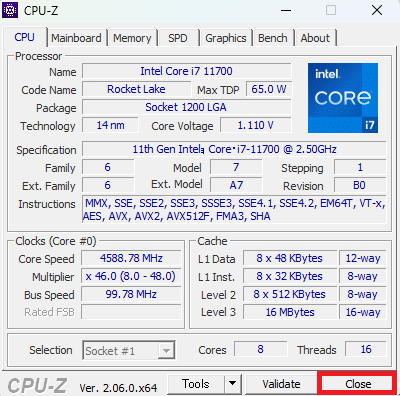Click the Level 2 8-way value
The width and height of the screenshot is (400, 396).
point(363,294)
